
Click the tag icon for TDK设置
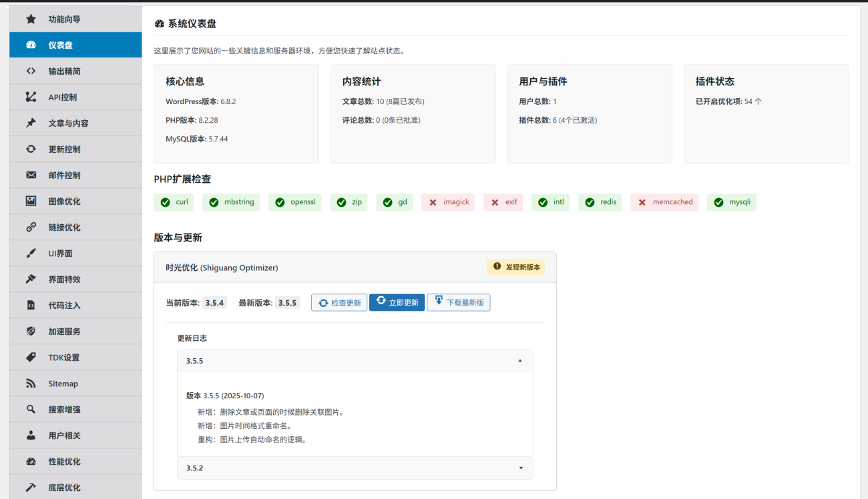pyautogui.click(x=30, y=357)
